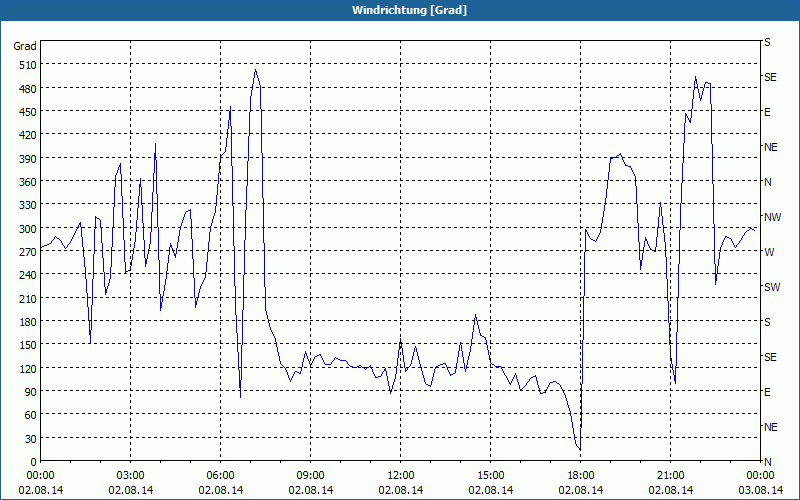Click the 03:00 time label

coord(131,476)
